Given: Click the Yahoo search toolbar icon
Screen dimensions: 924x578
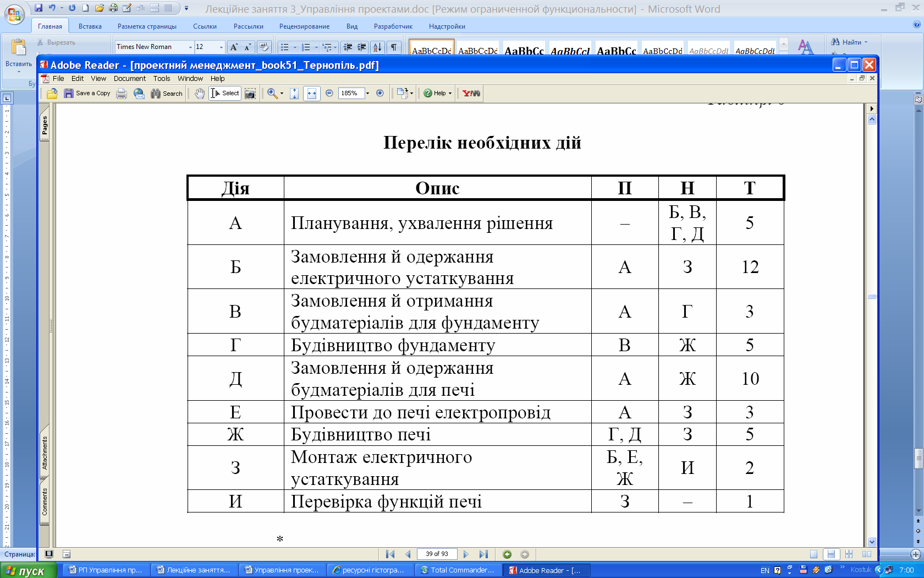Looking at the screenshot, I should (471, 94).
